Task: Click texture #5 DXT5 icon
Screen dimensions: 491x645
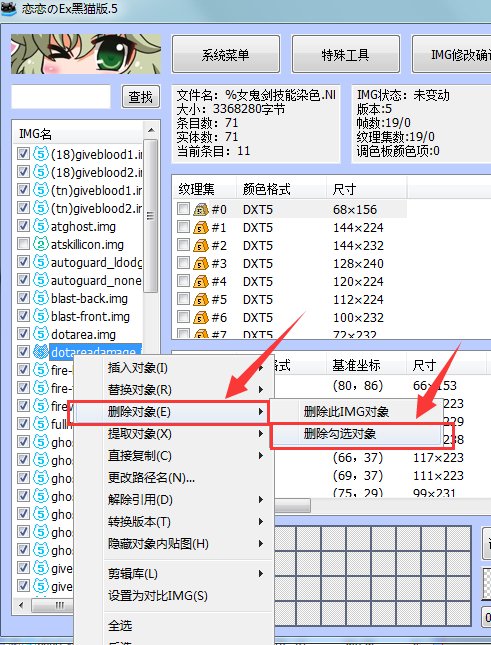Action: pyautogui.click(x=201, y=299)
